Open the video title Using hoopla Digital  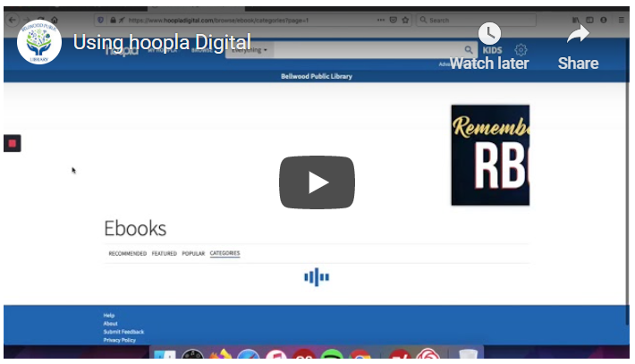[162, 42]
